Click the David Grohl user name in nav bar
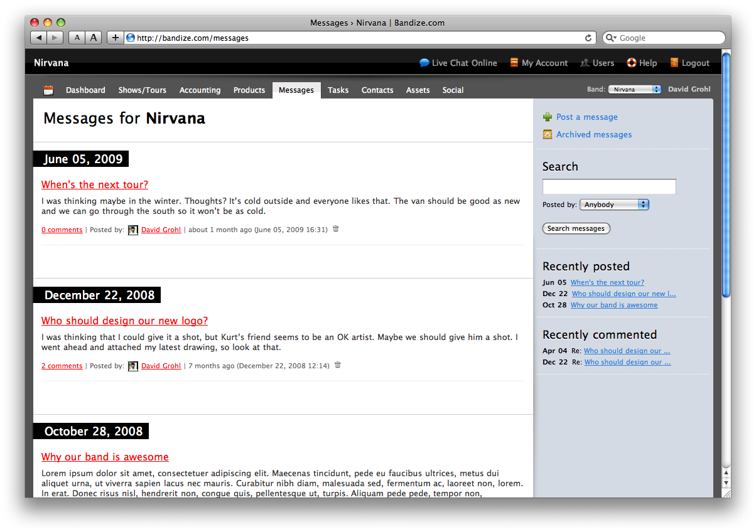The image size is (756, 532). click(689, 89)
